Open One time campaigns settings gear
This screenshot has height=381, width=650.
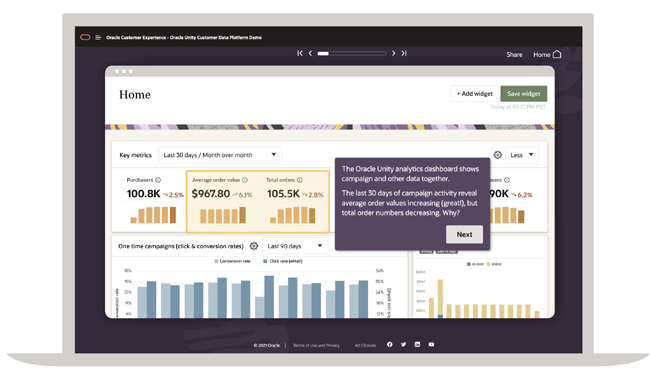tap(254, 246)
